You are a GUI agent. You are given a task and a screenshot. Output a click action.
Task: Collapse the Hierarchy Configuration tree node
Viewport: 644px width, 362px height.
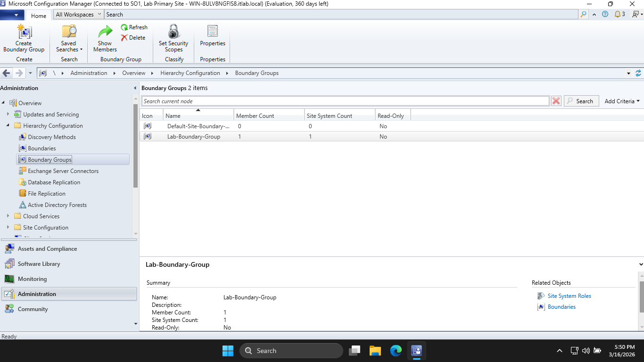point(8,126)
